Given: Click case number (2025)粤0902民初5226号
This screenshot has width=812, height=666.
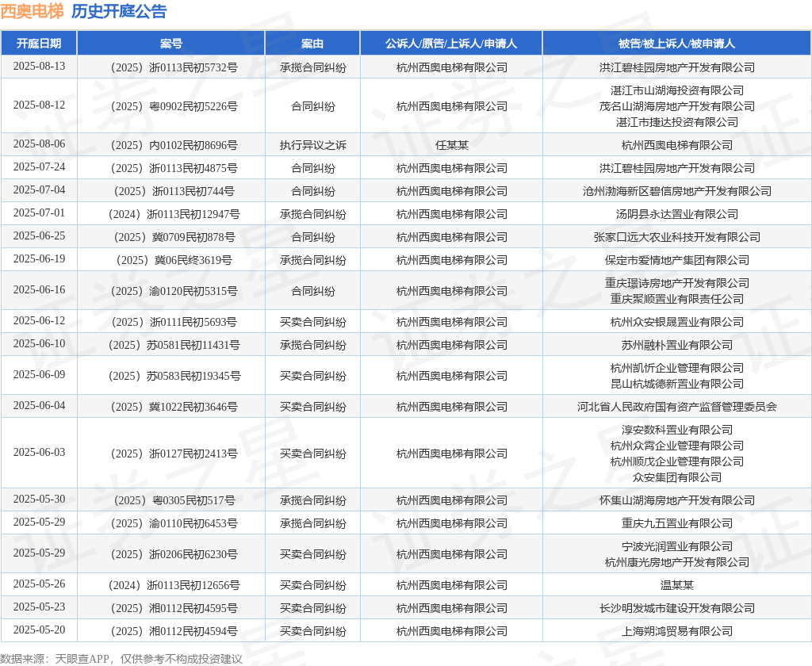Looking at the screenshot, I should pos(174,106).
